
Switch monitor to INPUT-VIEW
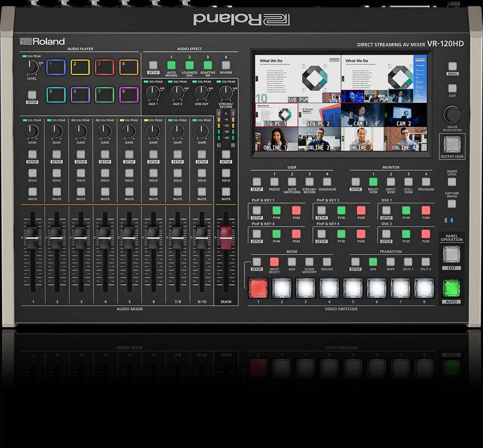(391, 182)
